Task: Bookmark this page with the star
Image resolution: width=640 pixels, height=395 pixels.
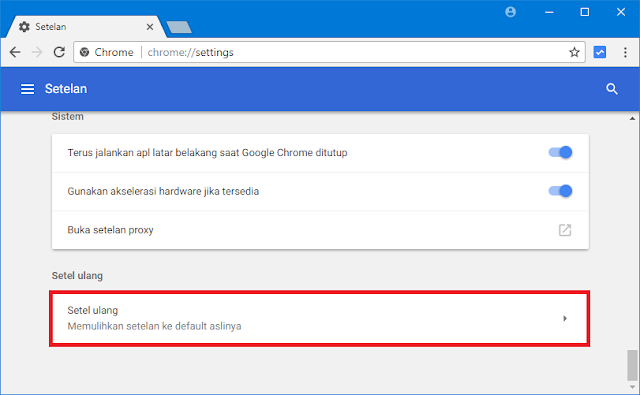Action: pyautogui.click(x=574, y=52)
